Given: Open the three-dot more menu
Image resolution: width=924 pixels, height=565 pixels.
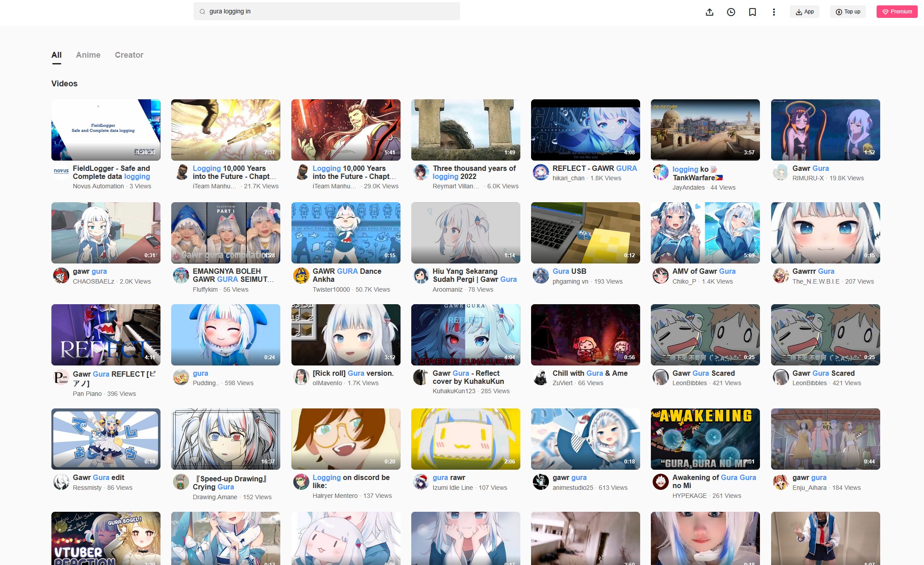Looking at the screenshot, I should [x=774, y=12].
